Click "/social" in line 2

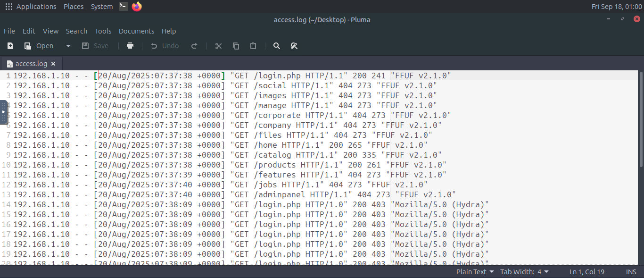click(270, 85)
